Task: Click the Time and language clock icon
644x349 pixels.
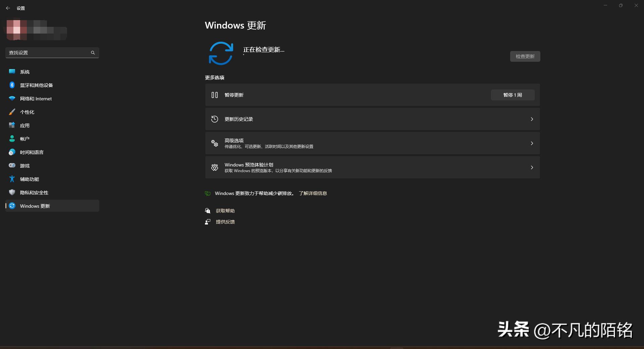Action: pyautogui.click(x=12, y=152)
